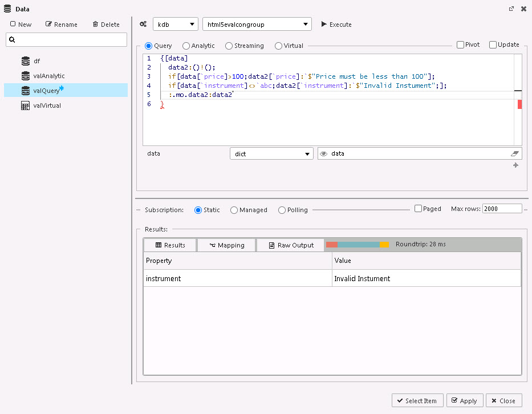
Task: Click the df database icon in sidebar
Action: point(25,61)
